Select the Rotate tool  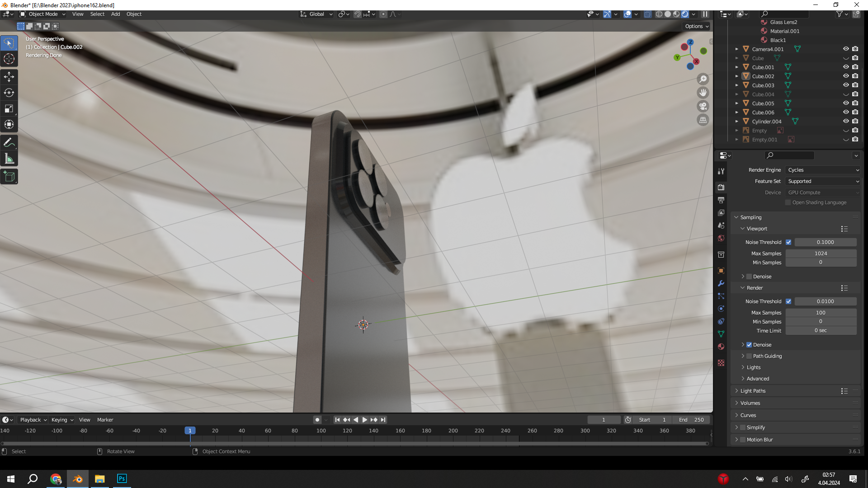coord(9,93)
